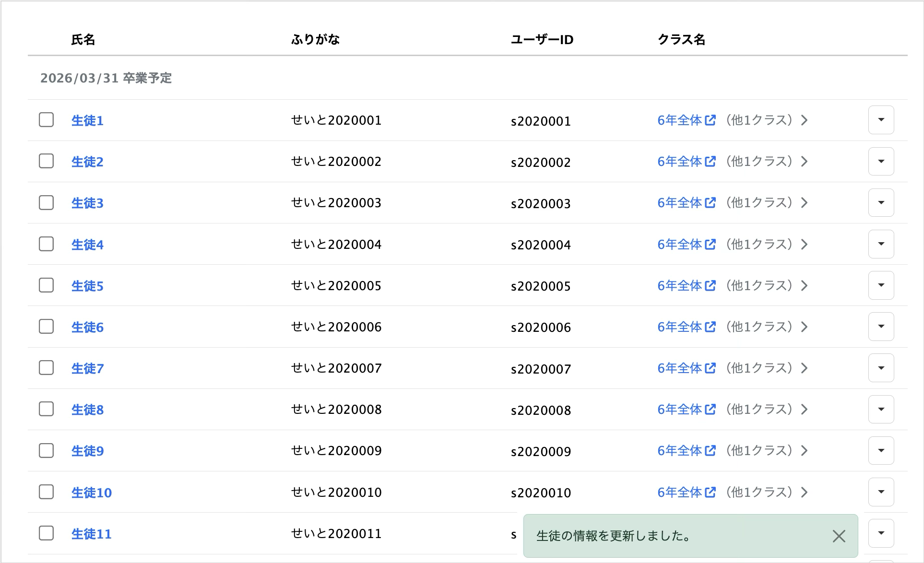Click the 氏名 column header
The height and width of the screenshot is (563, 924).
pyautogui.click(x=83, y=39)
